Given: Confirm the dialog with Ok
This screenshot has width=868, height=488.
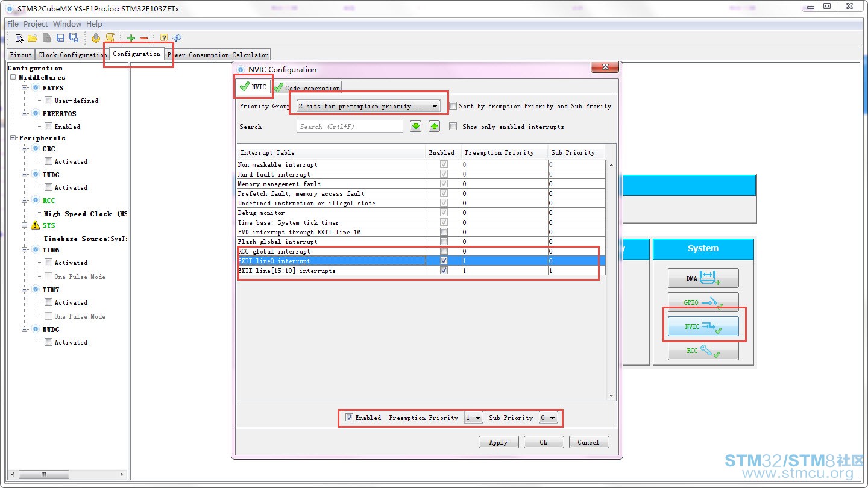Looking at the screenshot, I should tap(544, 442).
